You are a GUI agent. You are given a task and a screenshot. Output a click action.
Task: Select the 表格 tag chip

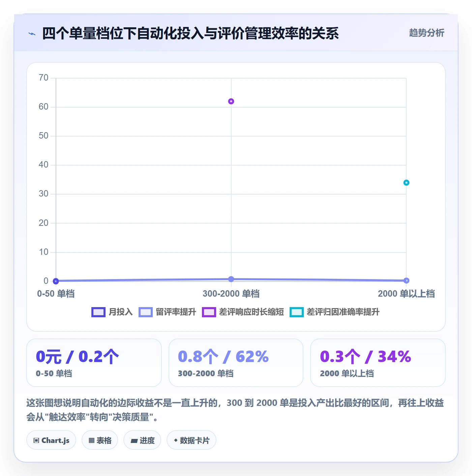[100, 440]
